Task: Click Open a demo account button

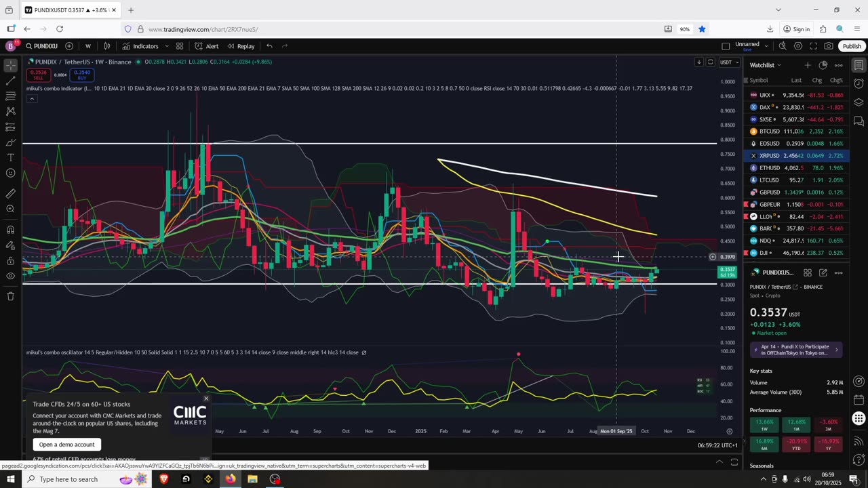Action: [66, 445]
